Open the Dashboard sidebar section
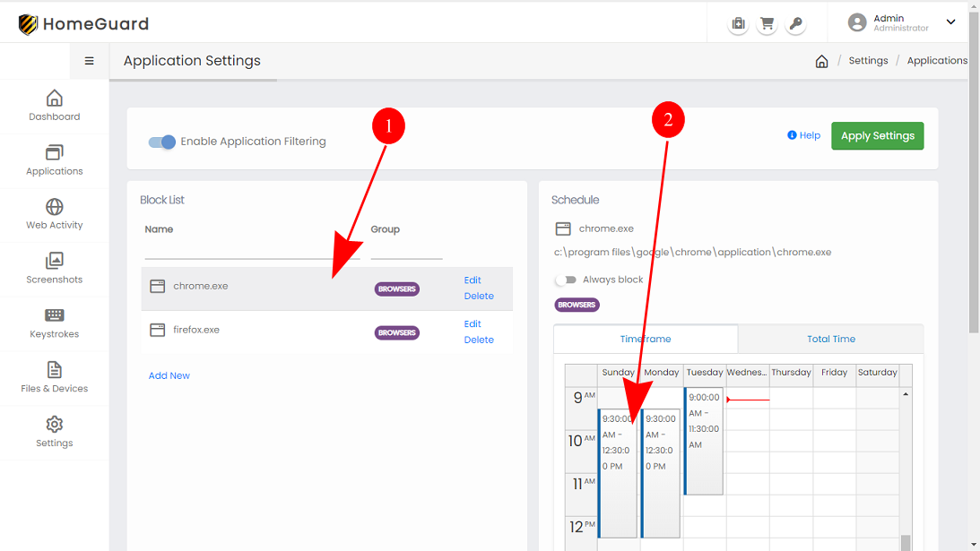980x551 pixels. point(55,107)
